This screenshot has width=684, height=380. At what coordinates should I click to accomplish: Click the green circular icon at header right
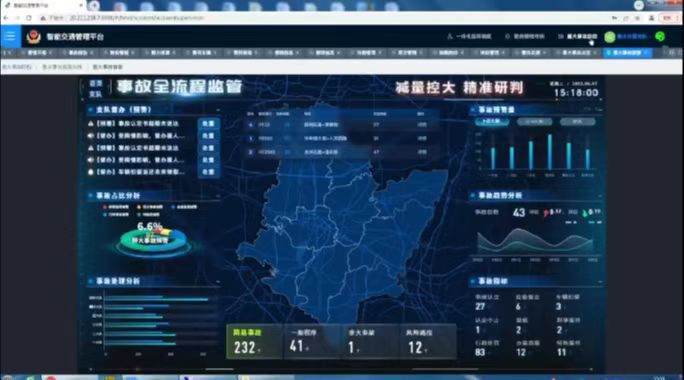[660, 37]
